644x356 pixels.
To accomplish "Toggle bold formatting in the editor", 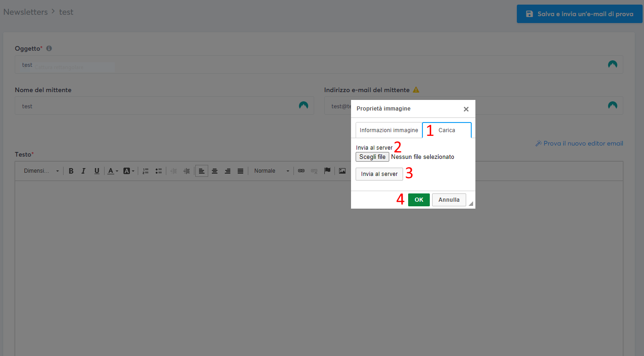I will (x=71, y=170).
